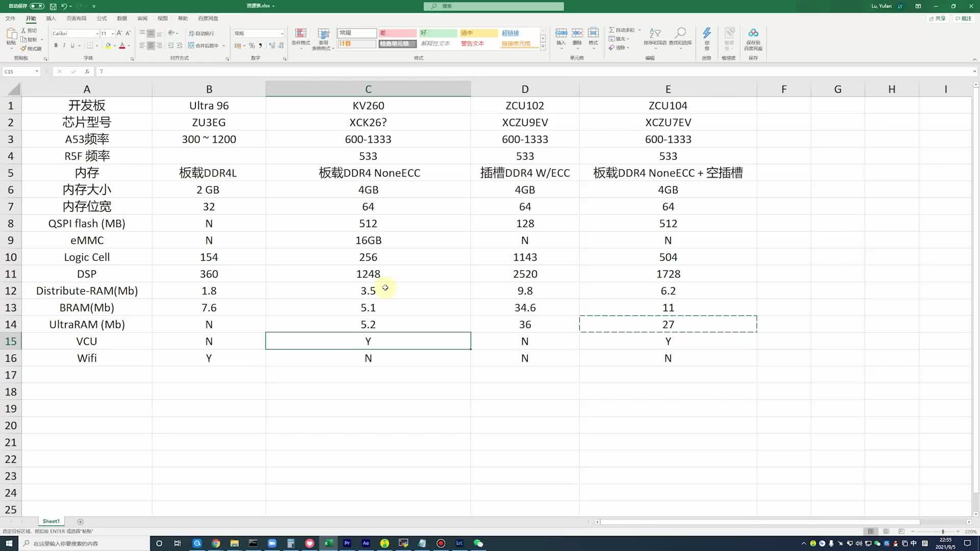This screenshot has width=980, height=551.
Task: Open Conditional Formatting (条件格式)
Action: coord(301,38)
